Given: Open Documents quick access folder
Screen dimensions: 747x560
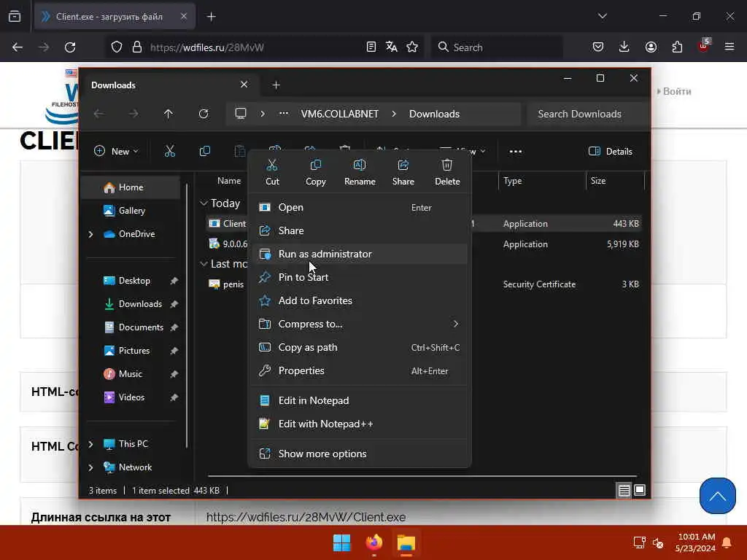Looking at the screenshot, I should 134,327.
